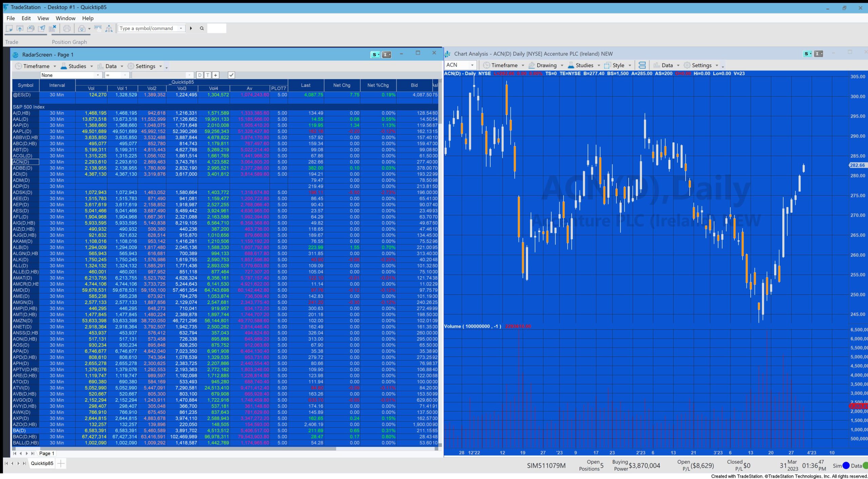This screenshot has width=868, height=479.
Task: Toggle the I interval link button in RadarScreen
Action: (387, 55)
